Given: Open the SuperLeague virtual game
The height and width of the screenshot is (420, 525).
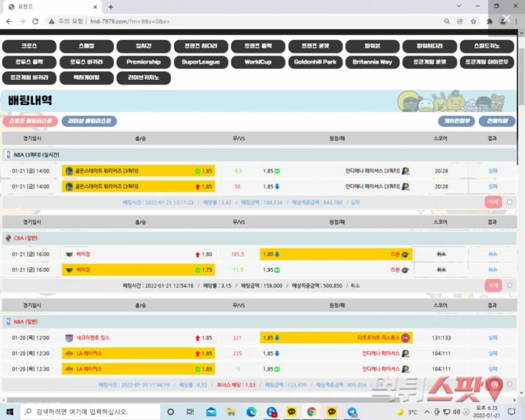Looking at the screenshot, I should pyautogui.click(x=201, y=62).
